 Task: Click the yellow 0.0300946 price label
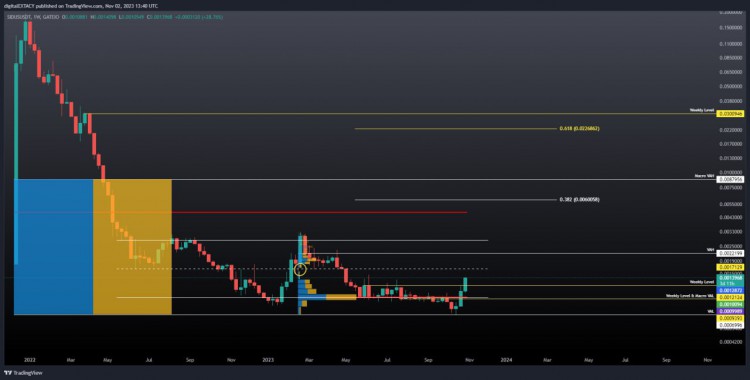tap(730, 114)
